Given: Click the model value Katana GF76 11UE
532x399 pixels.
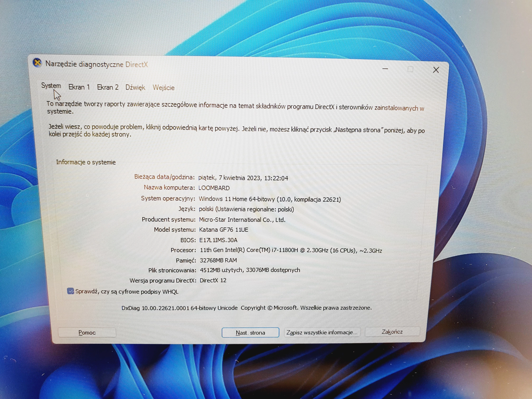Looking at the screenshot, I should [x=224, y=229].
